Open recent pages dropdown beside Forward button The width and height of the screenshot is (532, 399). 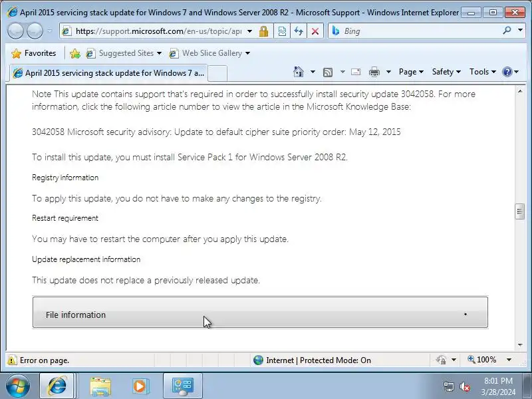[x=49, y=31]
